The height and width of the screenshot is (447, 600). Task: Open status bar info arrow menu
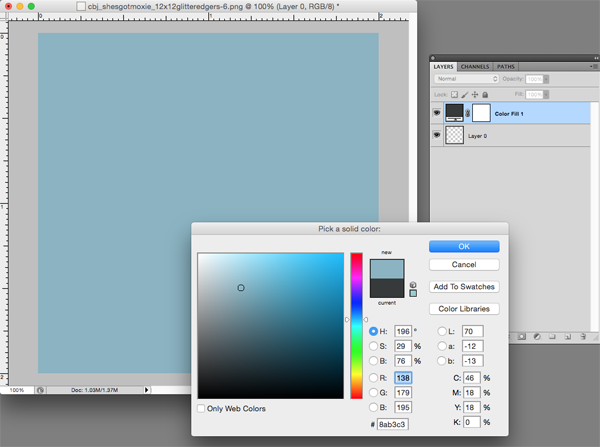[x=146, y=390]
